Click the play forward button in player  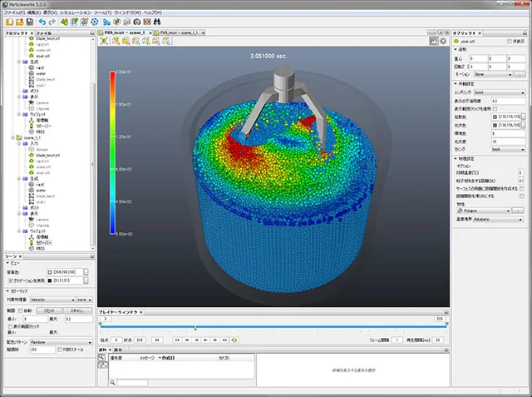coord(205,340)
